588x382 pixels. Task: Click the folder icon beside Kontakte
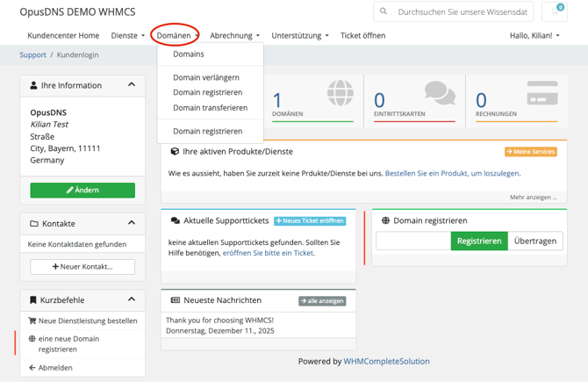point(34,224)
